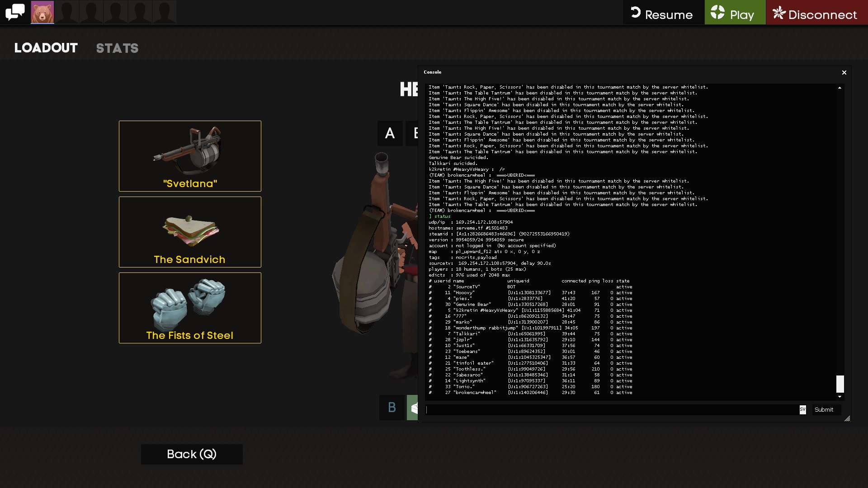Close the Console window
The image size is (868, 488).
(x=844, y=72)
